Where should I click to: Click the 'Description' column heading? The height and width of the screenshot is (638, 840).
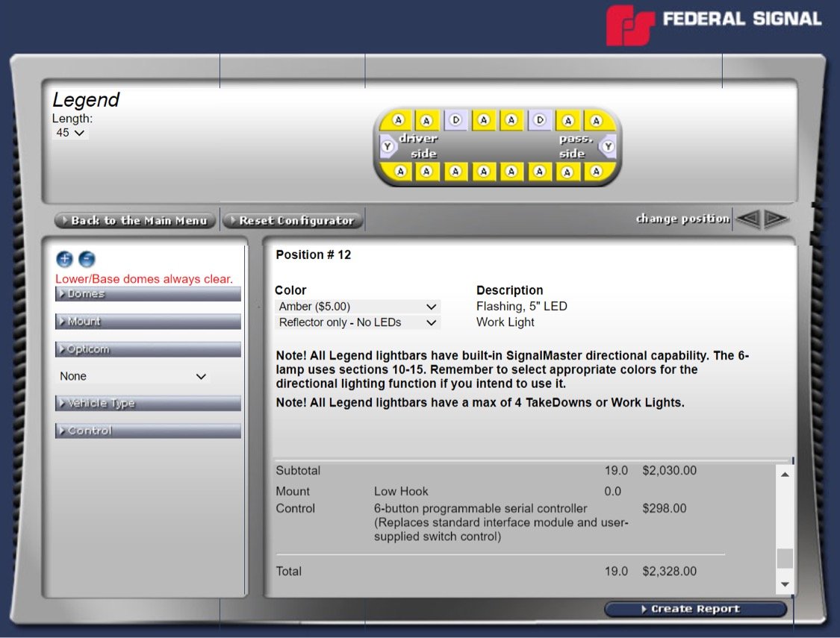tap(509, 290)
